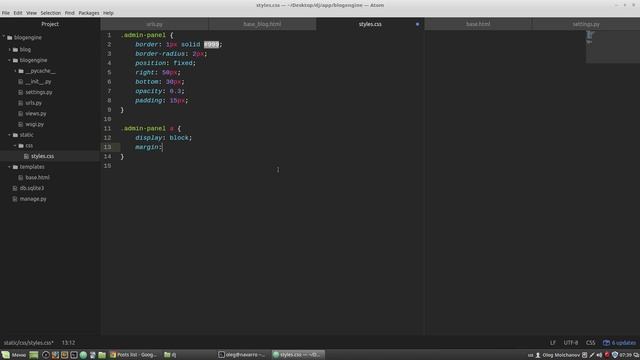This screenshot has height=360, width=640.
Task: Open __init__.py in the tree
Action: pyautogui.click(x=38, y=82)
